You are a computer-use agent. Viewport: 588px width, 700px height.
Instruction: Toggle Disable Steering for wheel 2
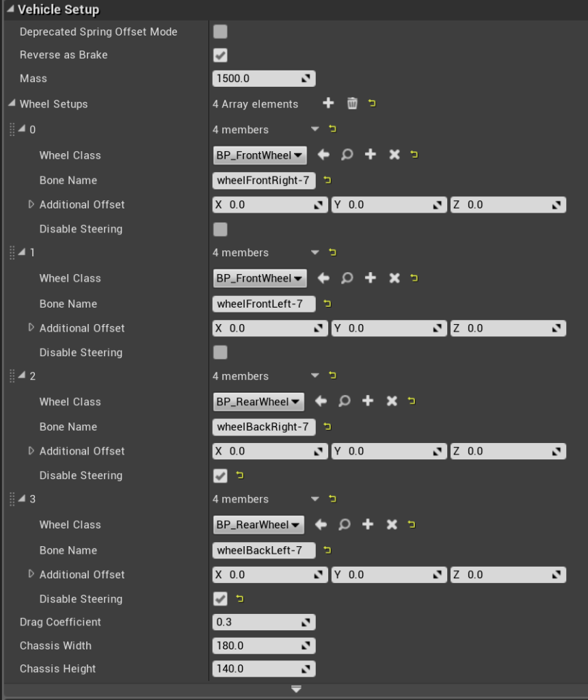coord(220,475)
